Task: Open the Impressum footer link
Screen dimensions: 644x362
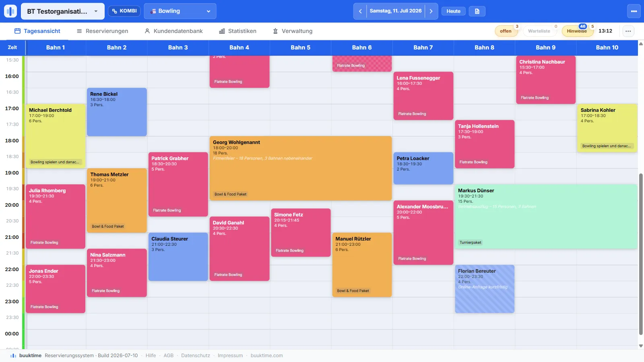Action: [230, 356]
